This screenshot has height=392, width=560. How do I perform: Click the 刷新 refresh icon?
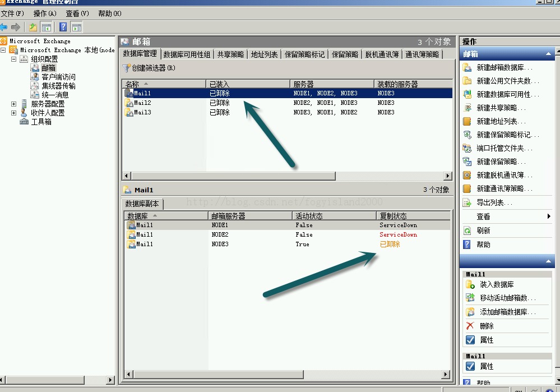(467, 231)
